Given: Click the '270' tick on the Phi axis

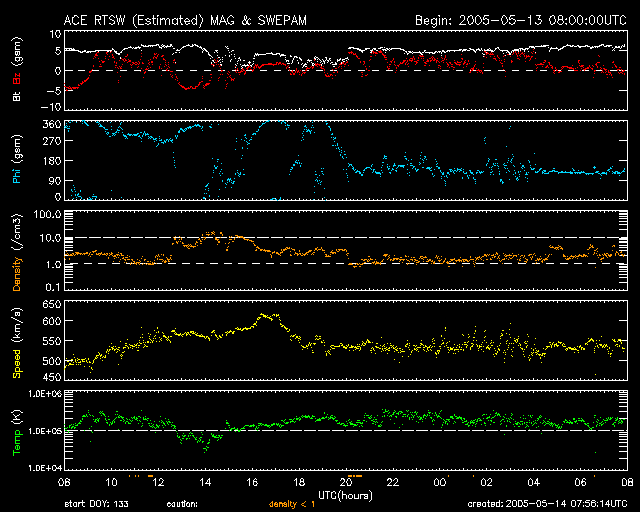Looking at the screenshot, I should (52, 141).
